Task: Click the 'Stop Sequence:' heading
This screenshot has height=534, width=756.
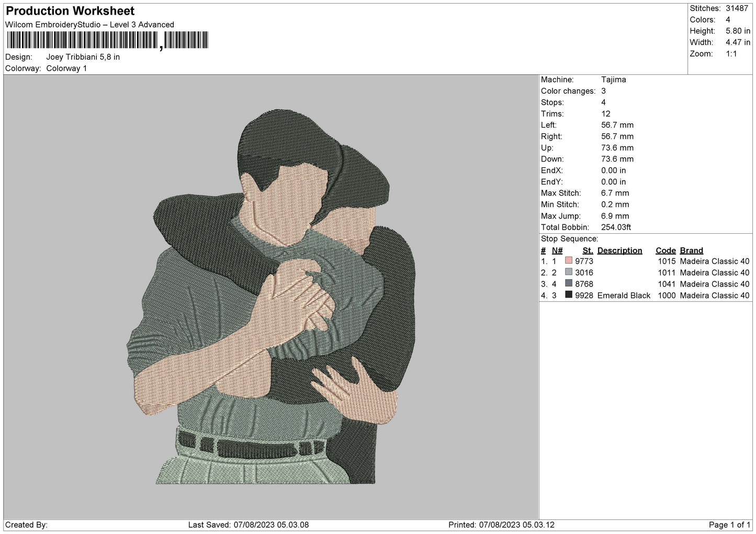Action: (x=569, y=239)
